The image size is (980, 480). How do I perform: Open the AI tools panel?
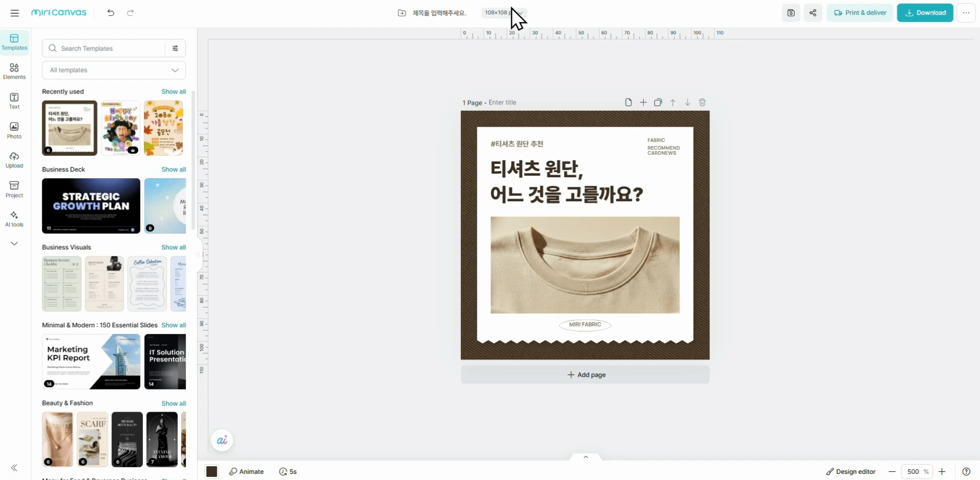(x=14, y=218)
